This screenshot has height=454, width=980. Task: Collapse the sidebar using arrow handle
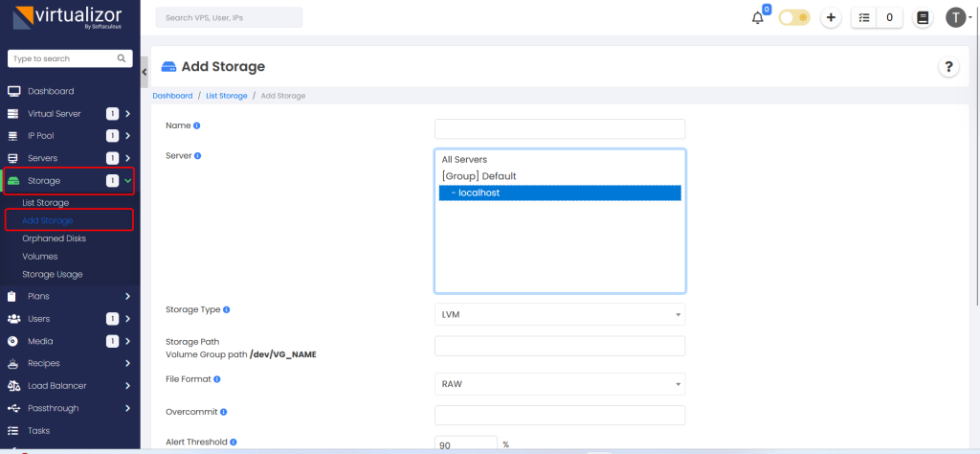coord(145,72)
